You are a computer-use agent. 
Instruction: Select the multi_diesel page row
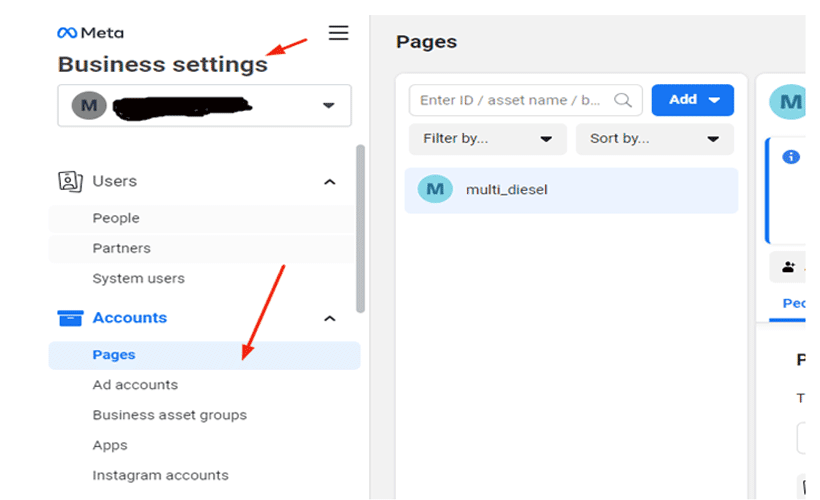[571, 190]
